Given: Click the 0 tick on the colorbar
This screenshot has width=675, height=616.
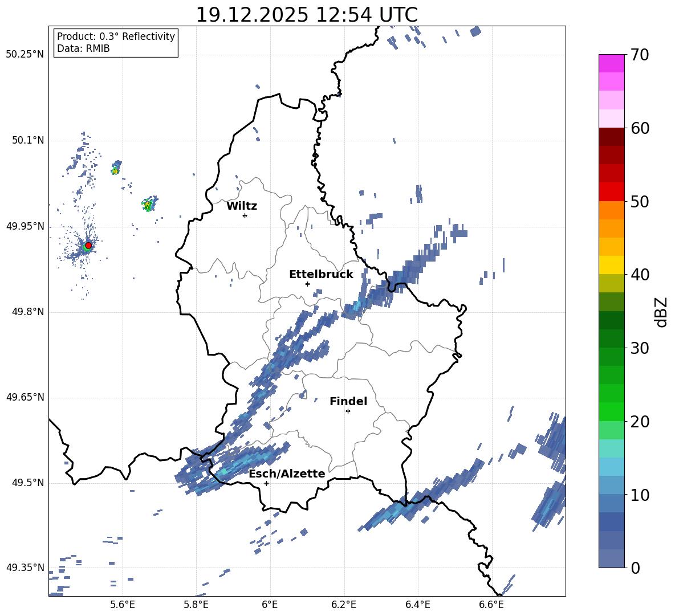Looking at the screenshot, I should (x=636, y=568).
